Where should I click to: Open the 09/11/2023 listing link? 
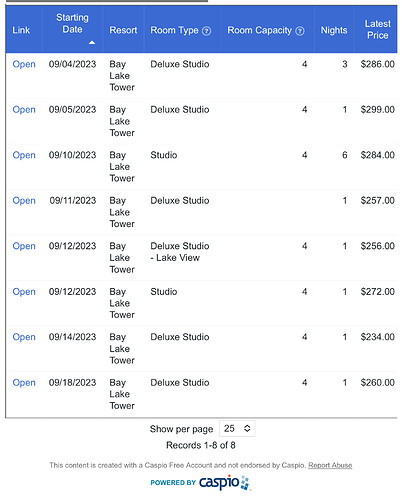[x=24, y=201]
